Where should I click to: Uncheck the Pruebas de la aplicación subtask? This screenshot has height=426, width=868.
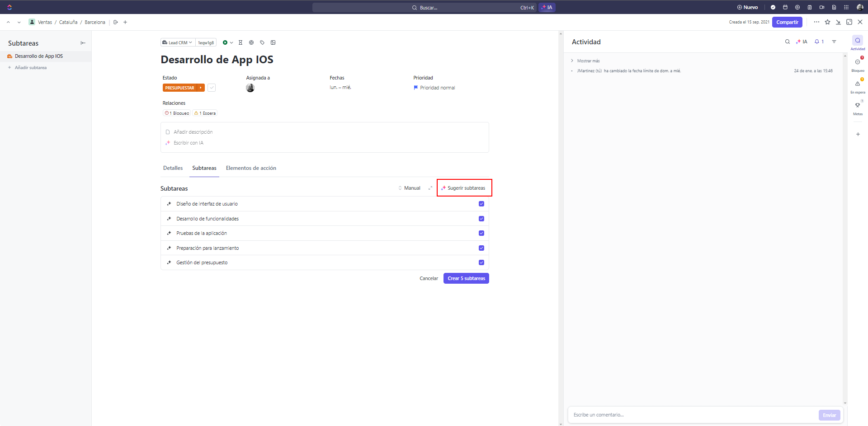click(x=481, y=233)
